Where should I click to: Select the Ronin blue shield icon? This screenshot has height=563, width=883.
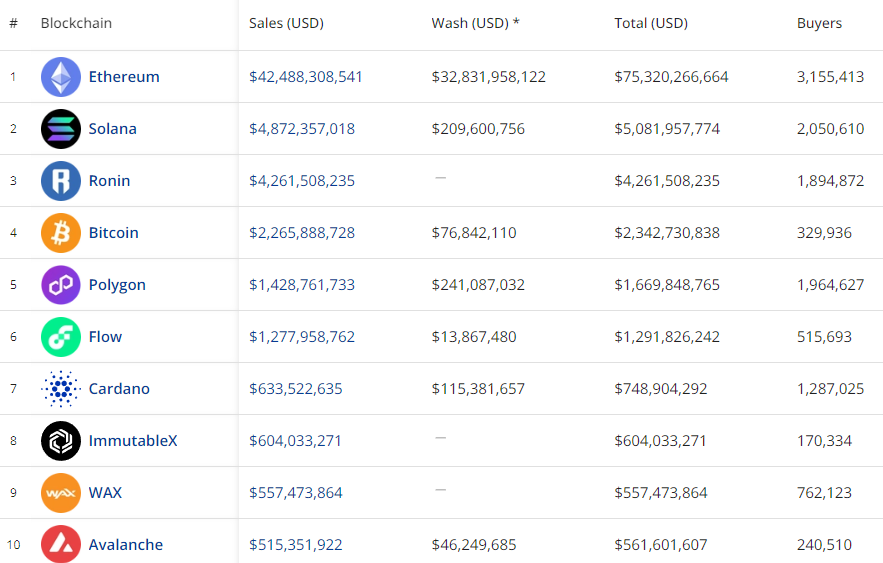[x=61, y=181]
